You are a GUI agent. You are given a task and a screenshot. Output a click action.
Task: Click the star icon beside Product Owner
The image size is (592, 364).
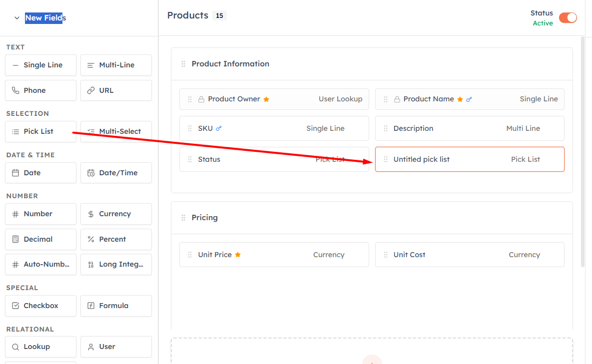(266, 99)
